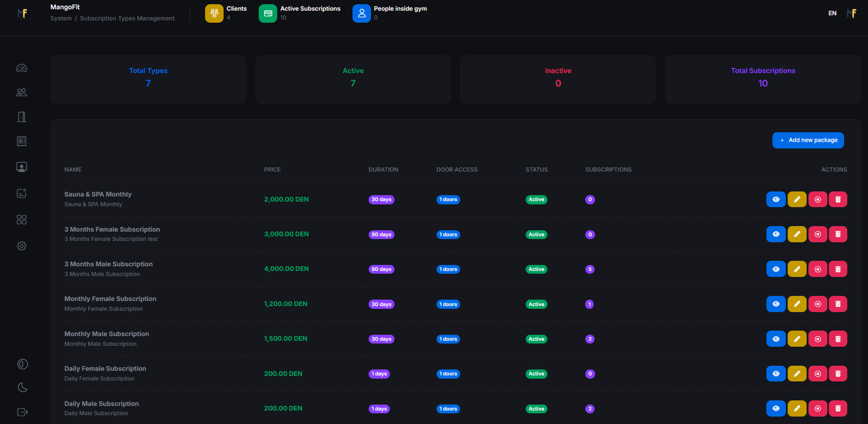Click the 1 doors badge for Daily Female

pos(448,374)
